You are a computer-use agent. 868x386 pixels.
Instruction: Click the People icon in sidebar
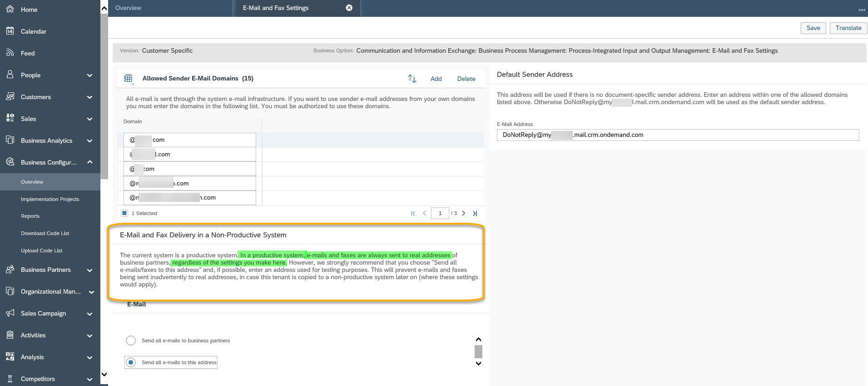(x=10, y=75)
